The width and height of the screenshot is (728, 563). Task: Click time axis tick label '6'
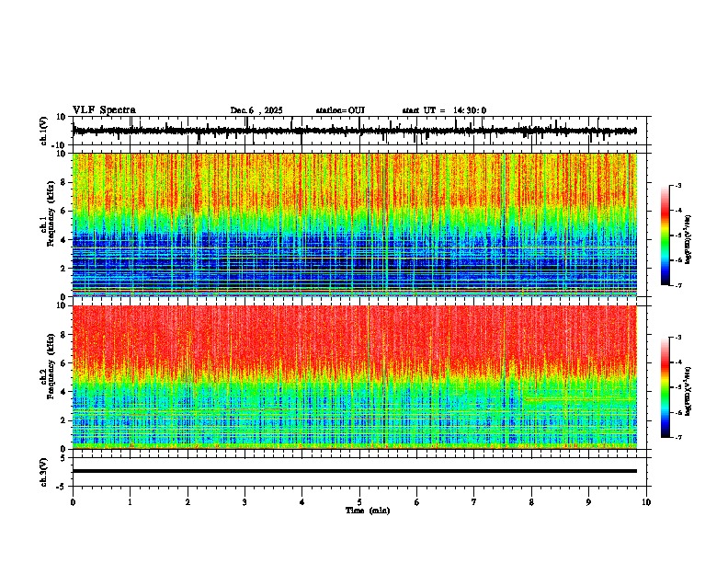pos(417,502)
